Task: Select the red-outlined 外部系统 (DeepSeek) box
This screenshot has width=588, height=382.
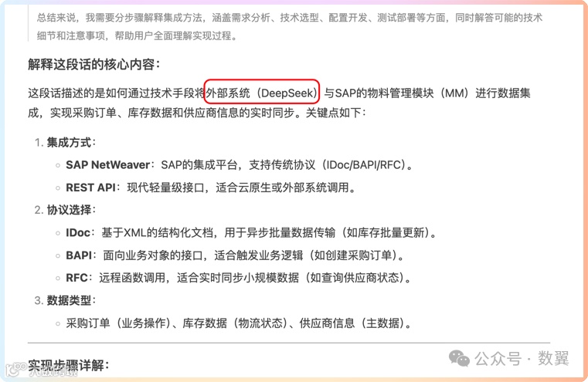Action: point(262,92)
